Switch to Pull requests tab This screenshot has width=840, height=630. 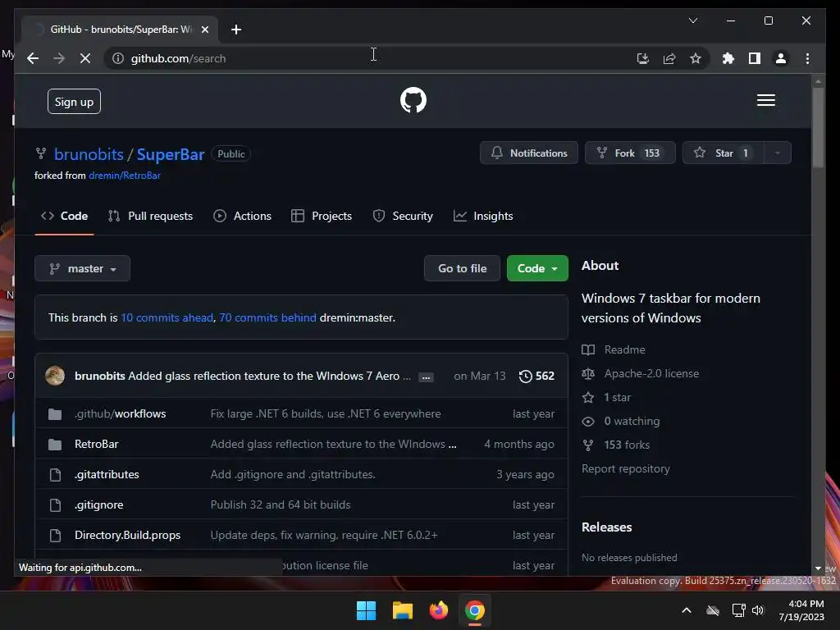[150, 216]
